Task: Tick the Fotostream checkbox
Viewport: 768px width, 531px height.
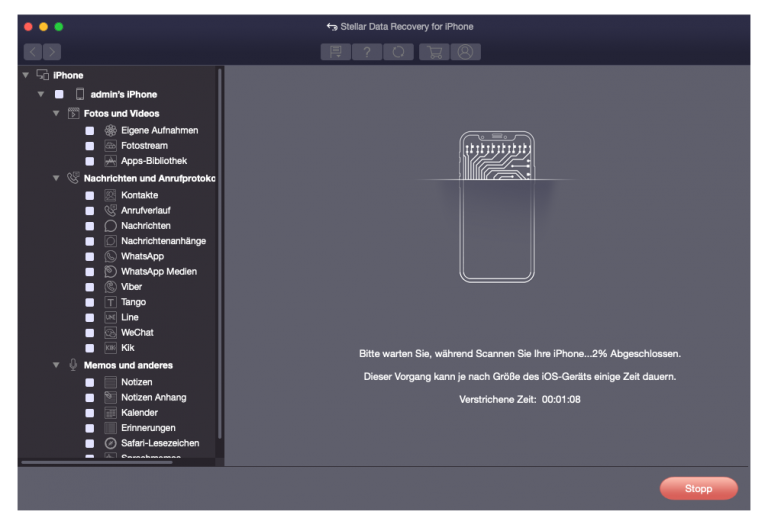Action: pyautogui.click(x=90, y=146)
